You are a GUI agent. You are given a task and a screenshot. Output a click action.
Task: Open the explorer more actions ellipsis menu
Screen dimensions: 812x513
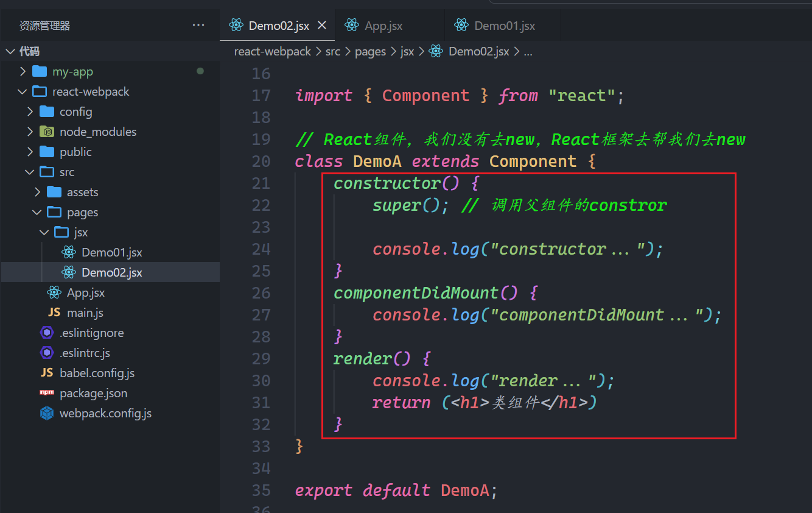(x=198, y=25)
